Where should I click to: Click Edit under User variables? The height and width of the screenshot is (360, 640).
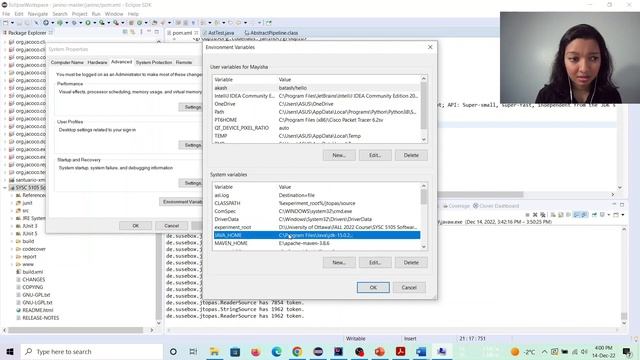375,155
